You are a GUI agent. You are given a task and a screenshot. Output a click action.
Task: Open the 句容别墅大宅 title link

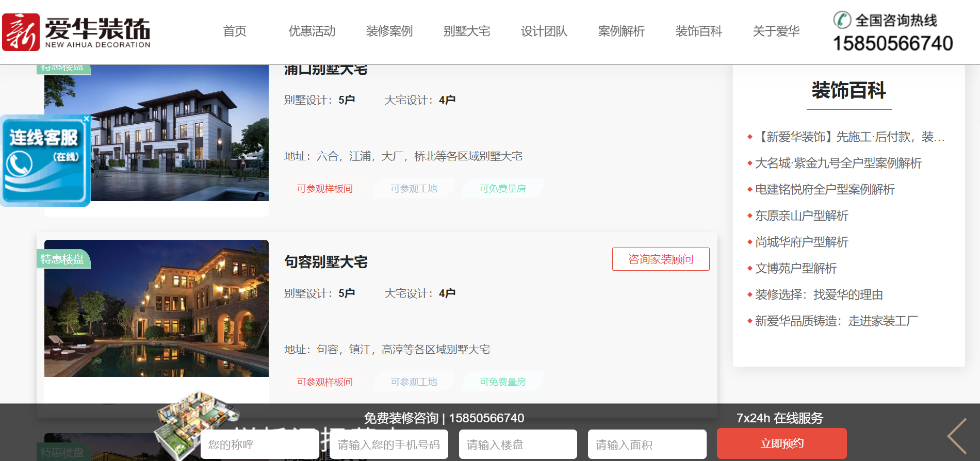(326, 262)
